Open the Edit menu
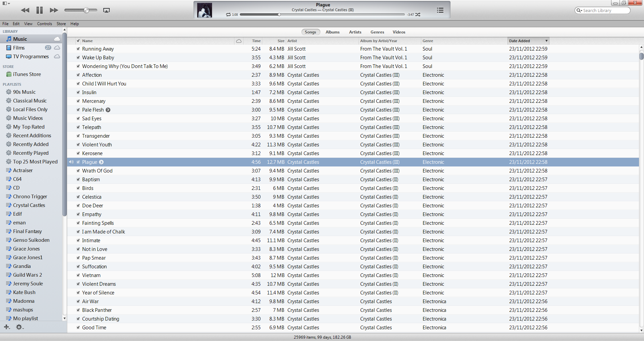Screen dimensions: 644x341 tap(16, 24)
